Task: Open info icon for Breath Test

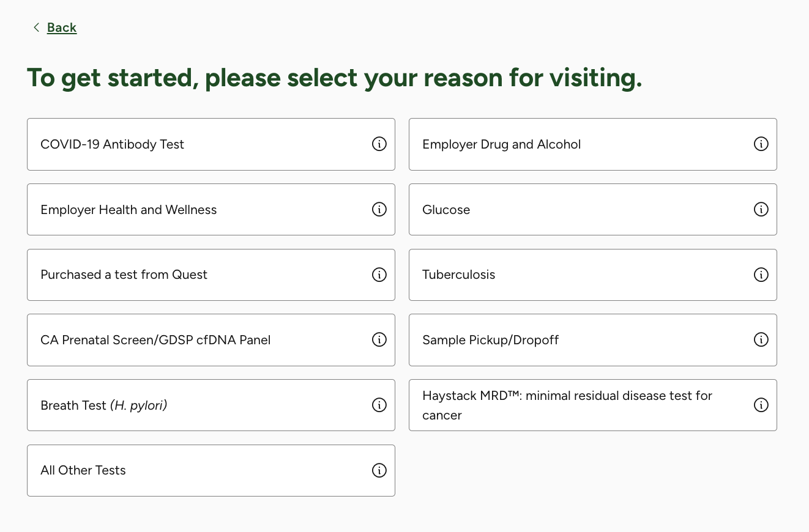Action: [379, 405]
